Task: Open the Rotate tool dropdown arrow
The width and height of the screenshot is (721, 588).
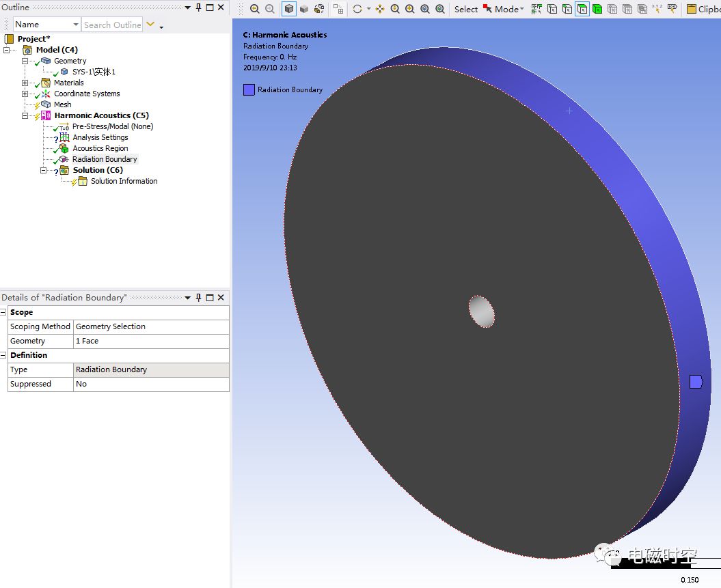Action: 369,9
